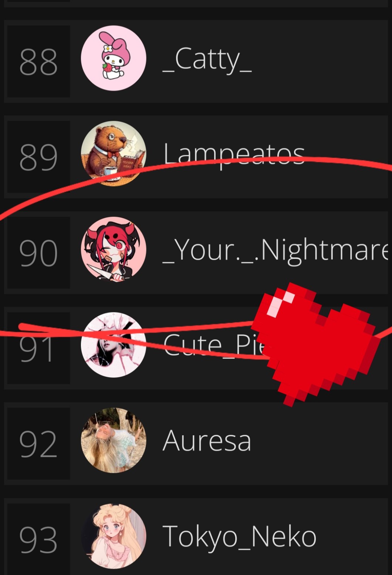Select the rank 92 number box
The image size is (392, 575).
(x=38, y=444)
